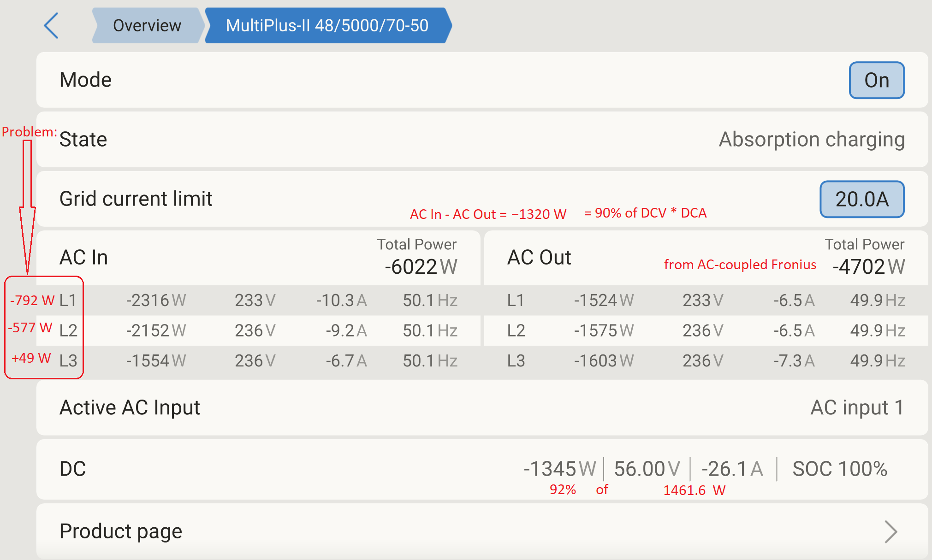Select AC In L3 current -6.7 A
Viewport: 932px width, 560px height.
(x=346, y=360)
